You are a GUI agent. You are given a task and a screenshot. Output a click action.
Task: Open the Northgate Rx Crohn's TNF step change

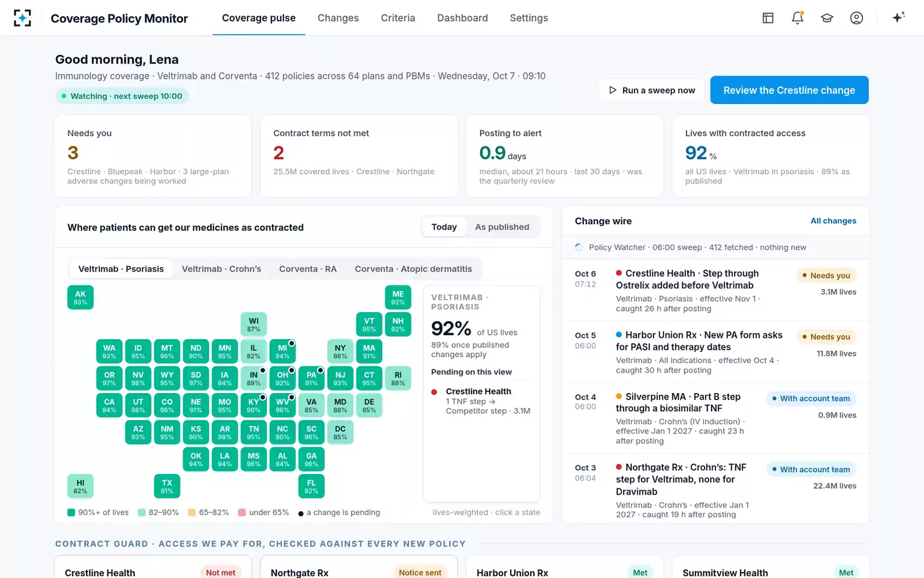point(715,489)
